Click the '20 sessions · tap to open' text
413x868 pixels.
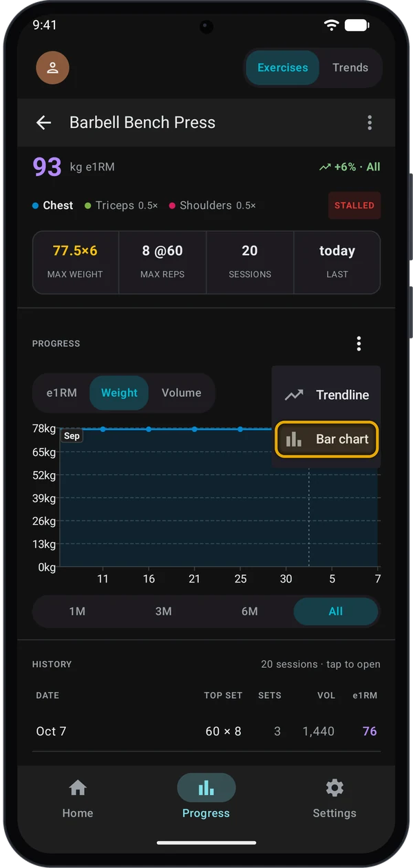click(321, 664)
